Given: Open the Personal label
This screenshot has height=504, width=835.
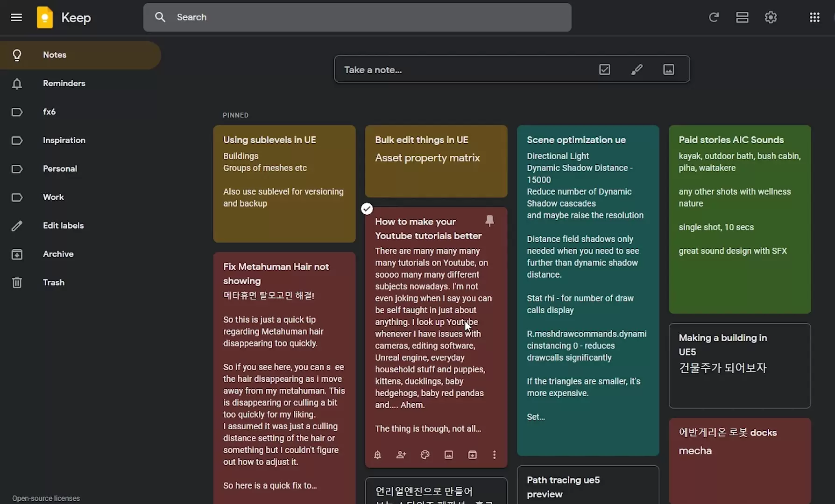Looking at the screenshot, I should (80, 169).
